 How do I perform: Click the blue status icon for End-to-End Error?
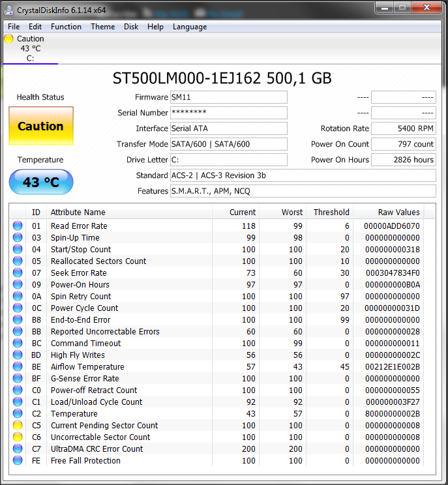pyautogui.click(x=18, y=320)
